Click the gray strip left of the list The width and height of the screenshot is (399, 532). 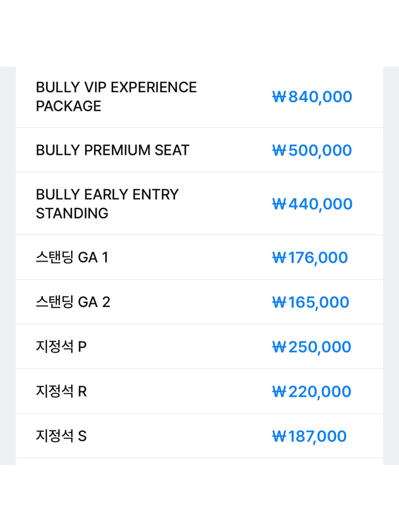(x=8, y=266)
